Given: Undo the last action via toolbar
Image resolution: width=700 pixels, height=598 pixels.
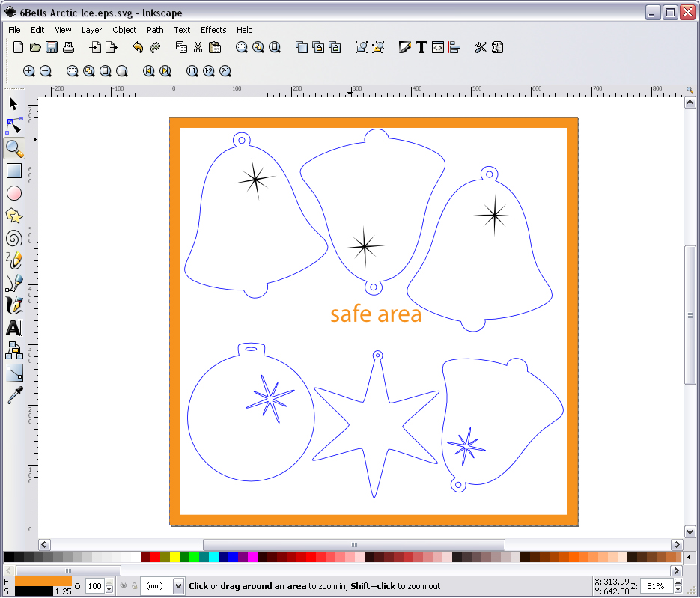Looking at the screenshot, I should [139, 46].
